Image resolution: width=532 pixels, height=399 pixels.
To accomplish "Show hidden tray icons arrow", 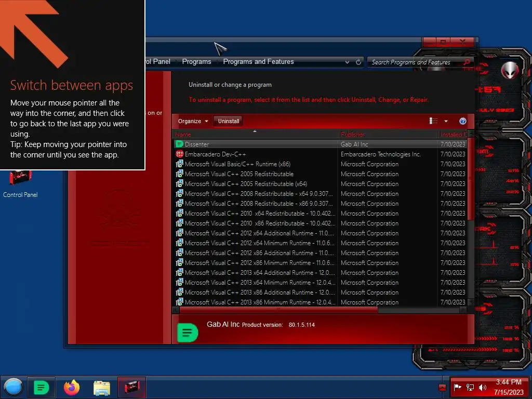I will pos(442,387).
